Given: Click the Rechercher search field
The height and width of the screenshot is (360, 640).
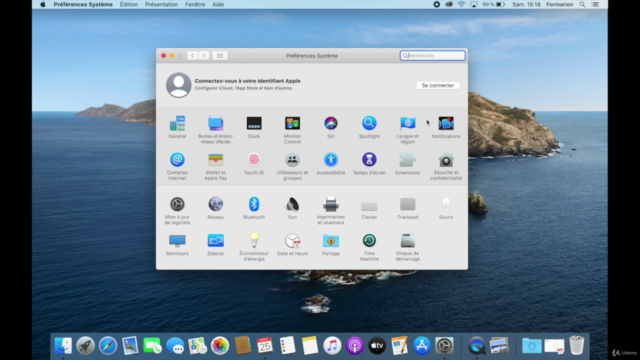Looking at the screenshot, I should tap(432, 56).
